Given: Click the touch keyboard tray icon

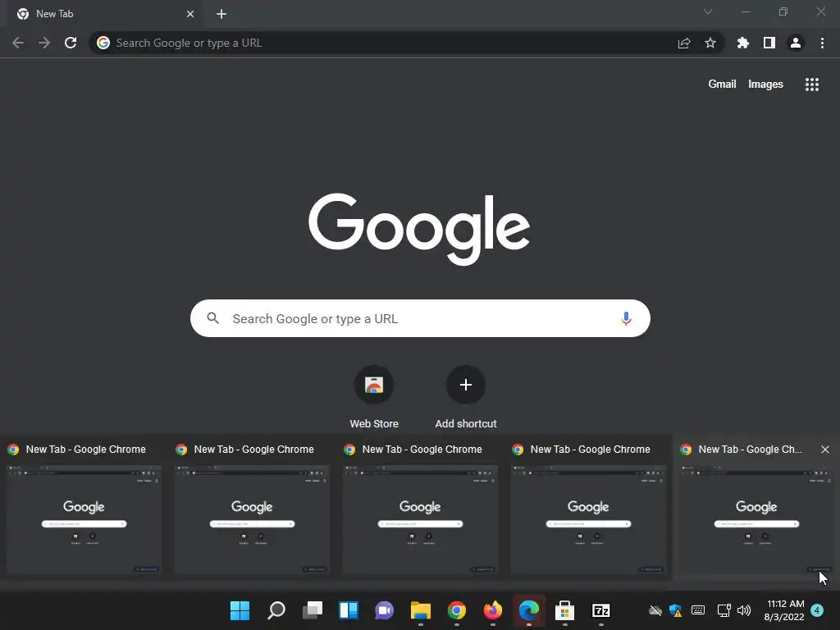Looking at the screenshot, I should point(698,610).
